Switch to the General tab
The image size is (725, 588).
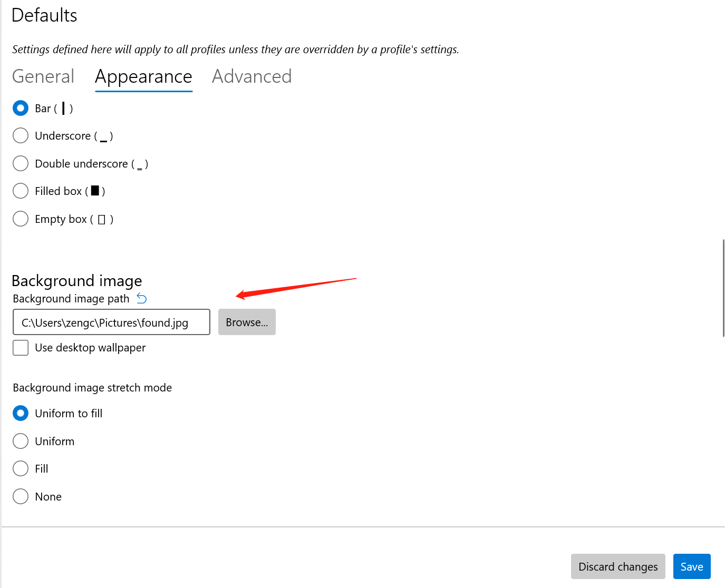point(43,76)
